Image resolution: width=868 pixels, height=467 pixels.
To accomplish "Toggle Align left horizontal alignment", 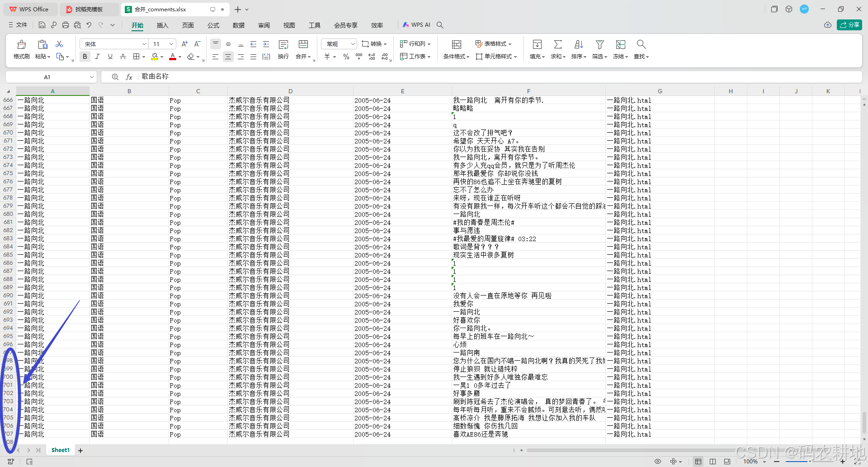I will coord(216,57).
